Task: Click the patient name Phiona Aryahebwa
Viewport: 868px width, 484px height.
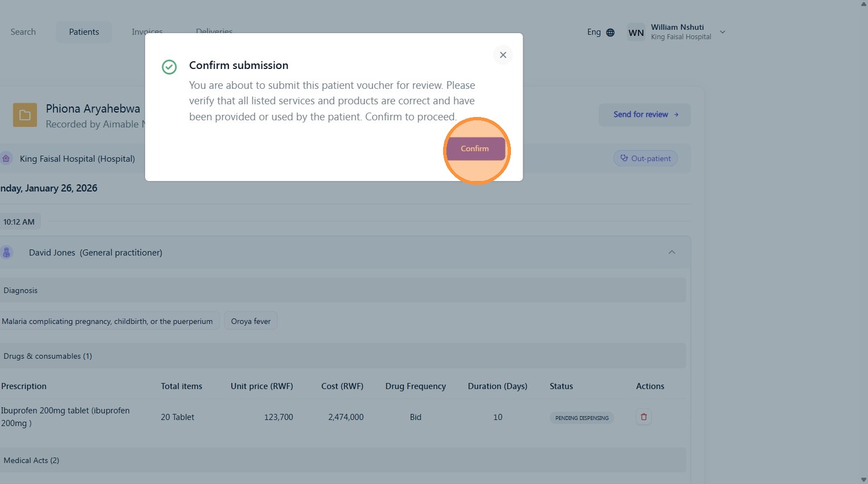Action: (93, 109)
